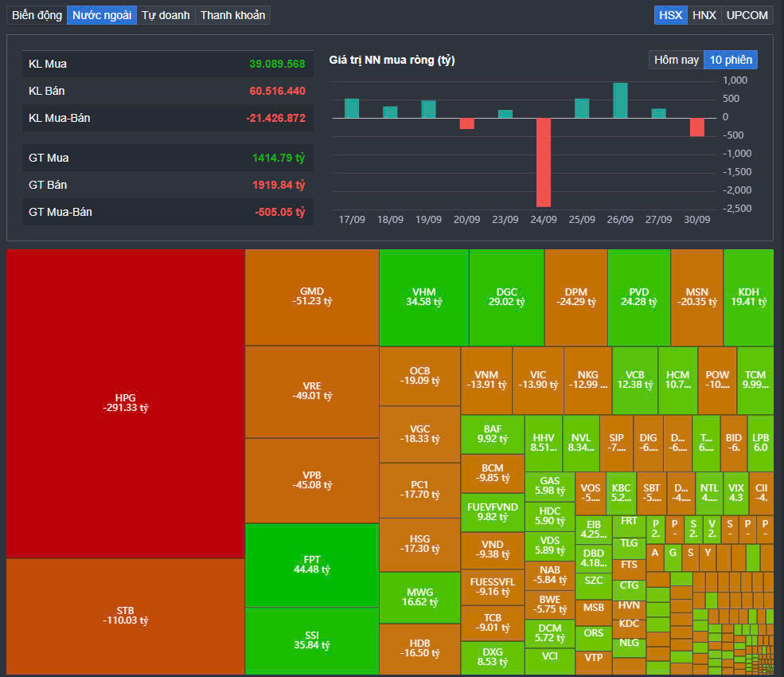The image size is (784, 677).
Task: Select the OCB -19.09 tỷ cell
Action: [420, 376]
